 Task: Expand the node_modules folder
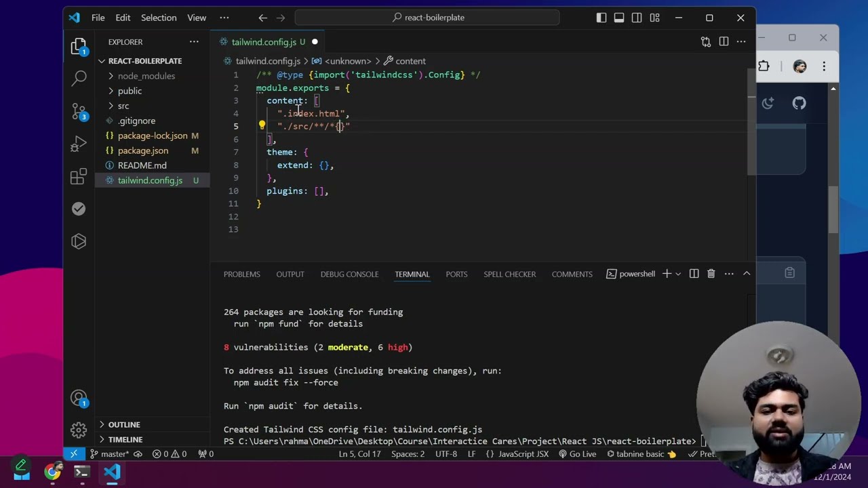(x=146, y=76)
